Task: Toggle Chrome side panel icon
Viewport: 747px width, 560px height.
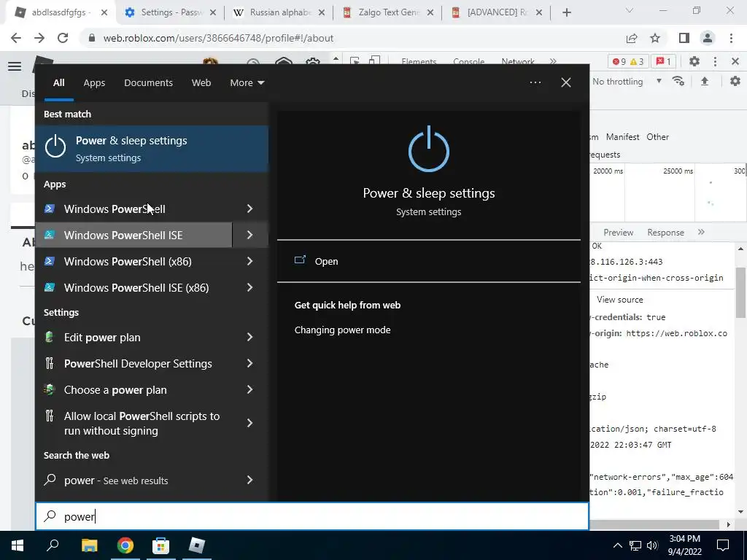Action: [684, 38]
